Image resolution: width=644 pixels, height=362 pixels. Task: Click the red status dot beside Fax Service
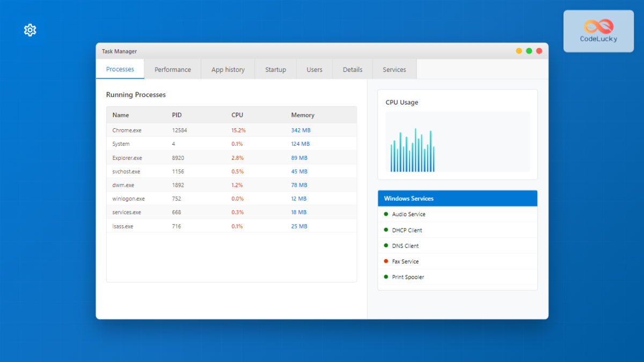point(386,261)
